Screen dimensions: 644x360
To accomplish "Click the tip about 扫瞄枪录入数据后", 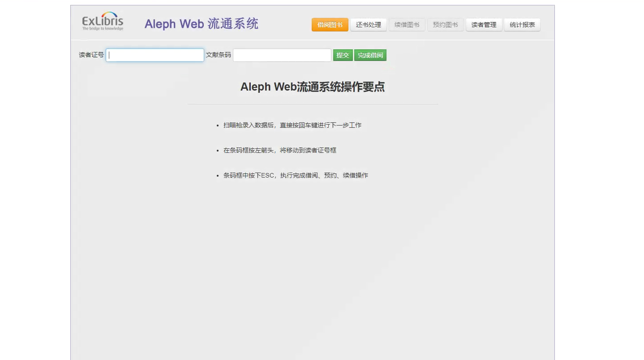I will 292,125.
